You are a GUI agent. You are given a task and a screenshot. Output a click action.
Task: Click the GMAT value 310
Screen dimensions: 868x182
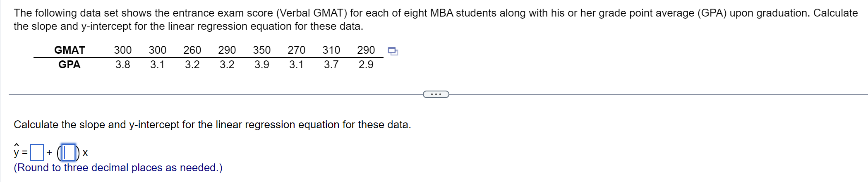coord(331,50)
